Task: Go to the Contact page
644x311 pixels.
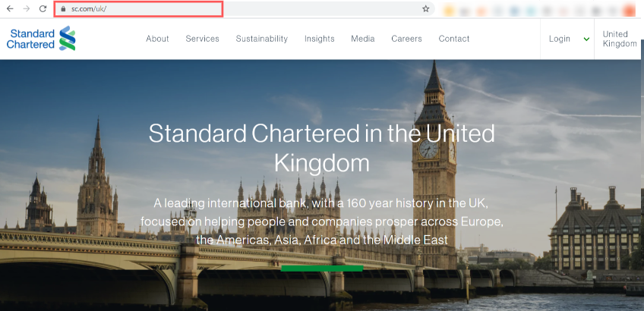Action: (454, 39)
